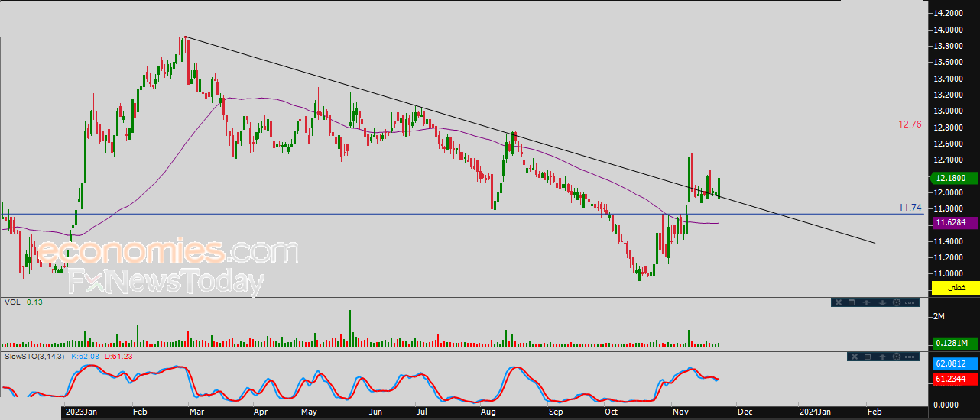The height and width of the screenshot is (420, 980).
Task: Maximize the VOL indicator panel
Action: 852,302
